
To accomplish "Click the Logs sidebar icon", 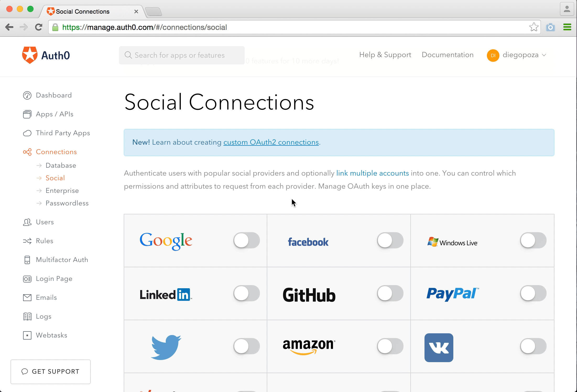I will point(27,316).
